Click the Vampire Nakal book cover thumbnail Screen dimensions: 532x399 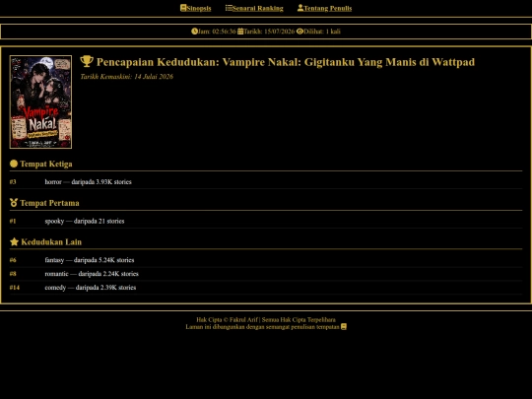coord(40,101)
